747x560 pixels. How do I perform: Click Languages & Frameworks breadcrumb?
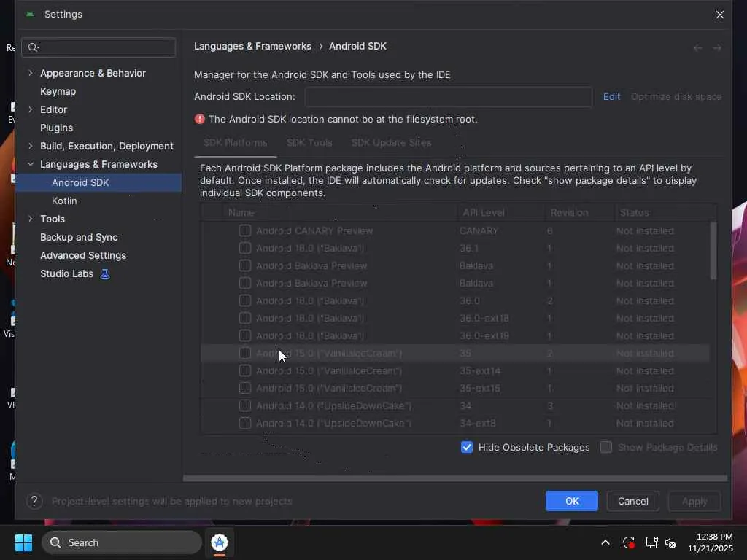click(252, 46)
